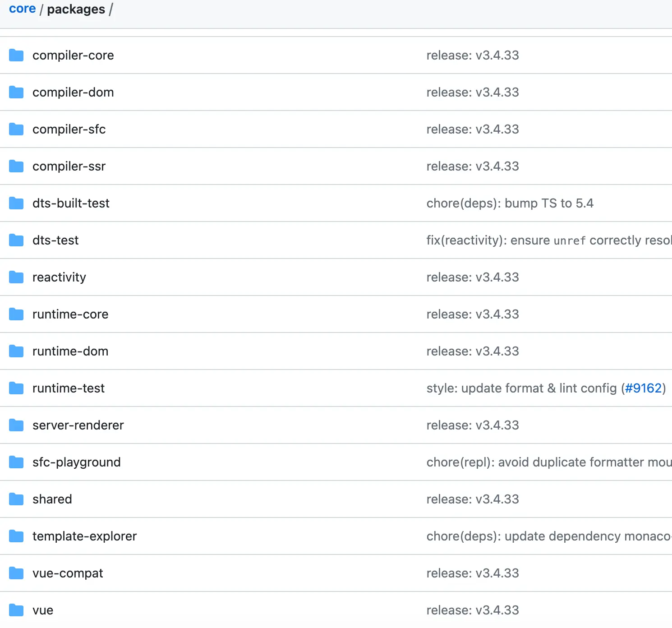Viewport: 672px width, 628px height.
Task: Click the packages breadcrumb text
Action: pyautogui.click(x=76, y=9)
